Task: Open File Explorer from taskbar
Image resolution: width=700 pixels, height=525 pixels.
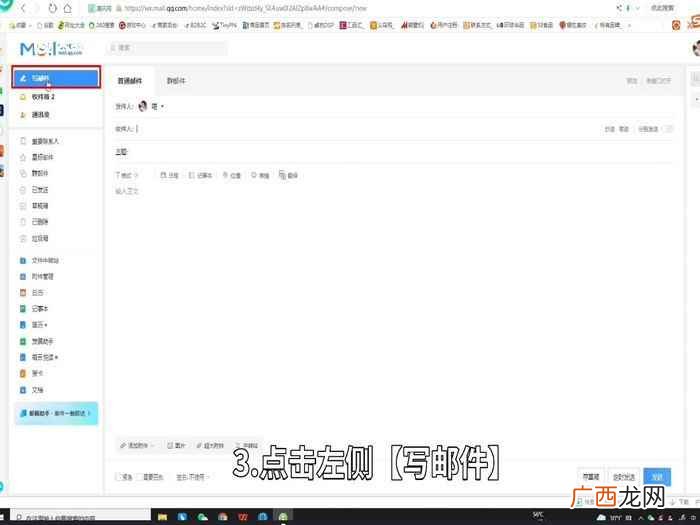Action: 162,517
